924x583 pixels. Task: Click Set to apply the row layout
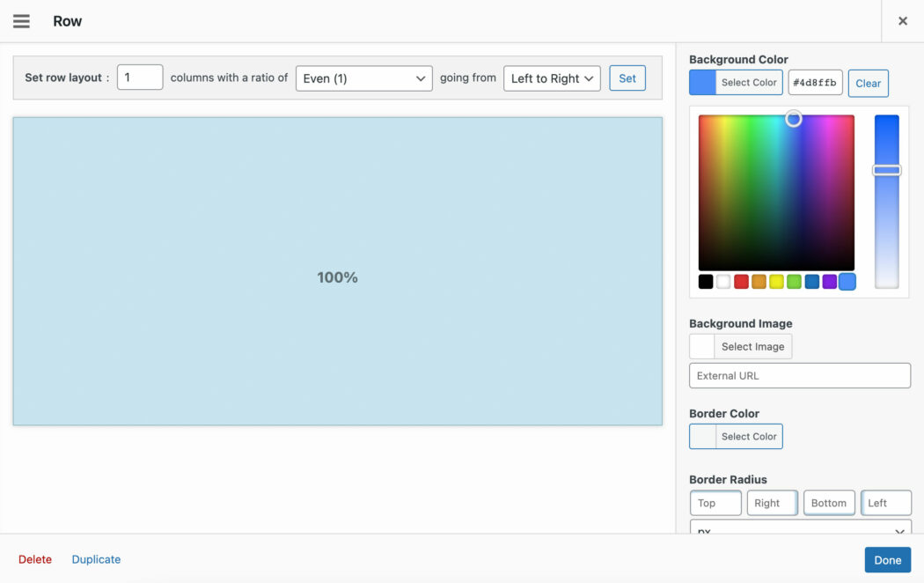[627, 77]
